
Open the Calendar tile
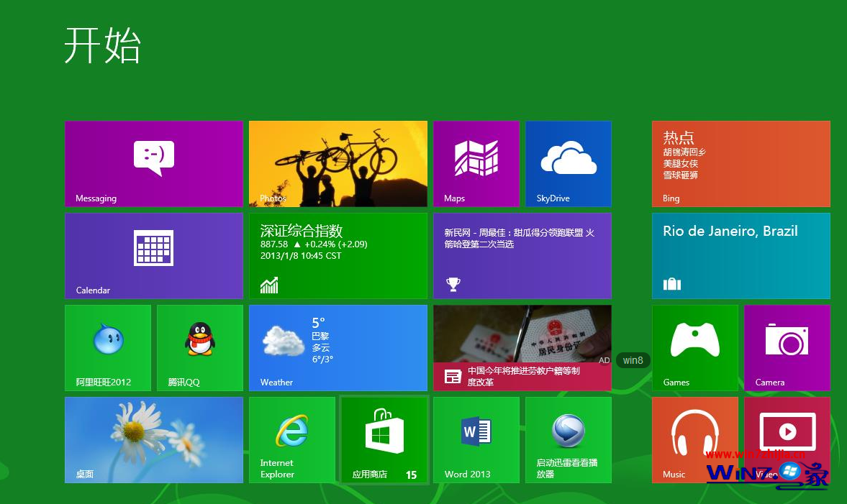[x=154, y=256]
